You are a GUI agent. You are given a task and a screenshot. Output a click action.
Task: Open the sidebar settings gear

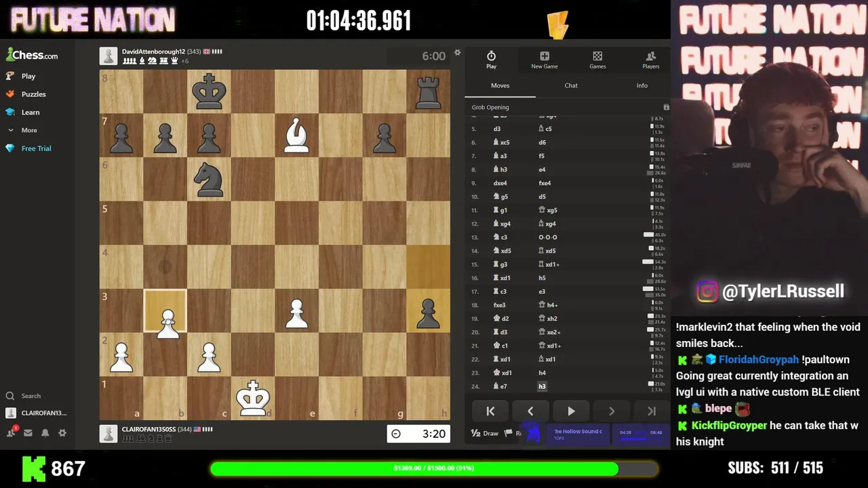click(x=62, y=432)
